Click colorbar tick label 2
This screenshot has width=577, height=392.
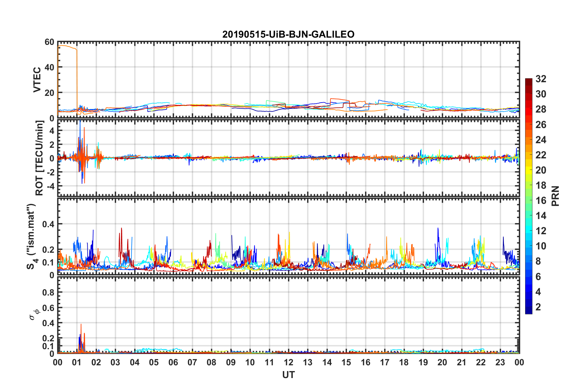538,307
